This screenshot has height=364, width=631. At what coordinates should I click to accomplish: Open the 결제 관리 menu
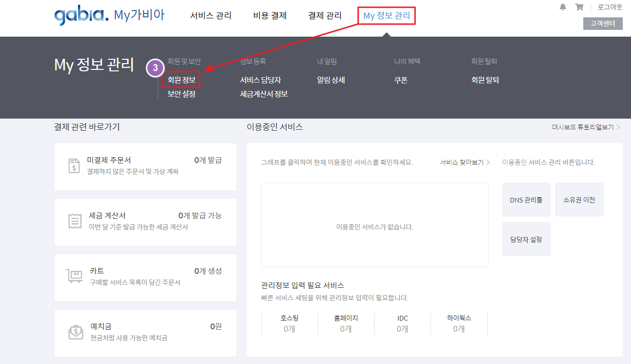click(325, 15)
